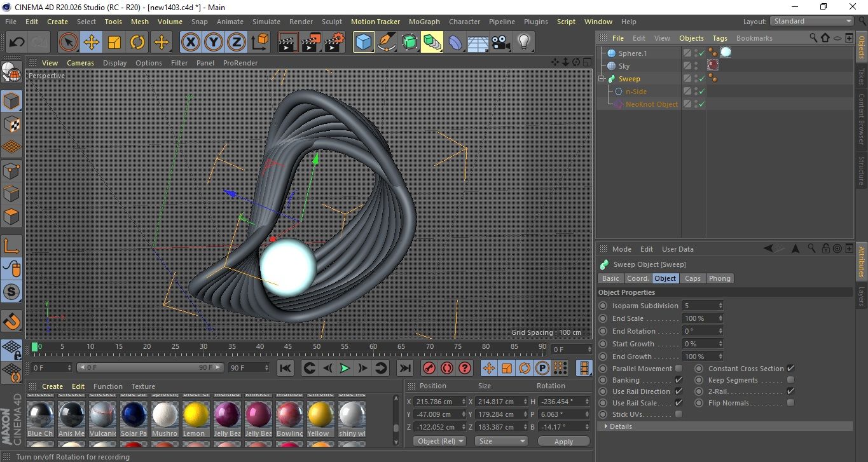868x462 pixels.
Task: Enable the Parallel Movement checkbox
Action: pyautogui.click(x=679, y=369)
